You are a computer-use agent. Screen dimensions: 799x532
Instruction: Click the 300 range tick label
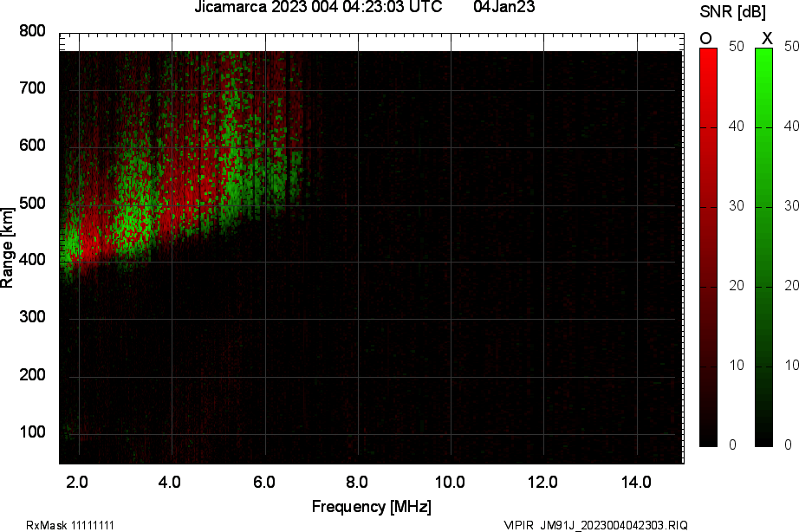coord(32,318)
